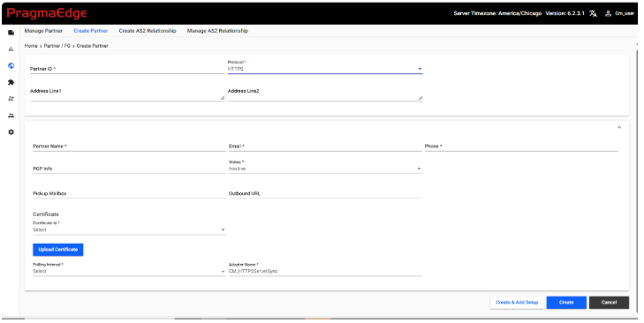Switch to Manage Partner tab
Screen dimensions: 644x323
coord(43,31)
